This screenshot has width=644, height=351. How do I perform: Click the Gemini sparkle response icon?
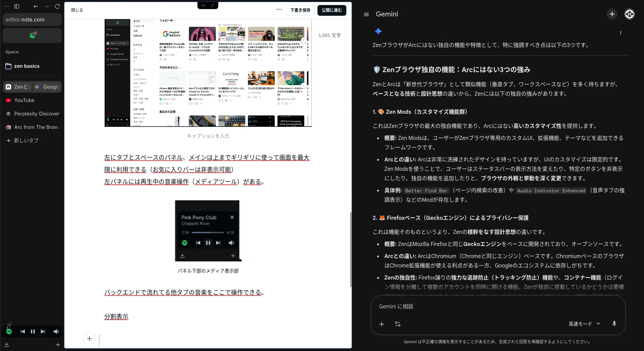378,31
